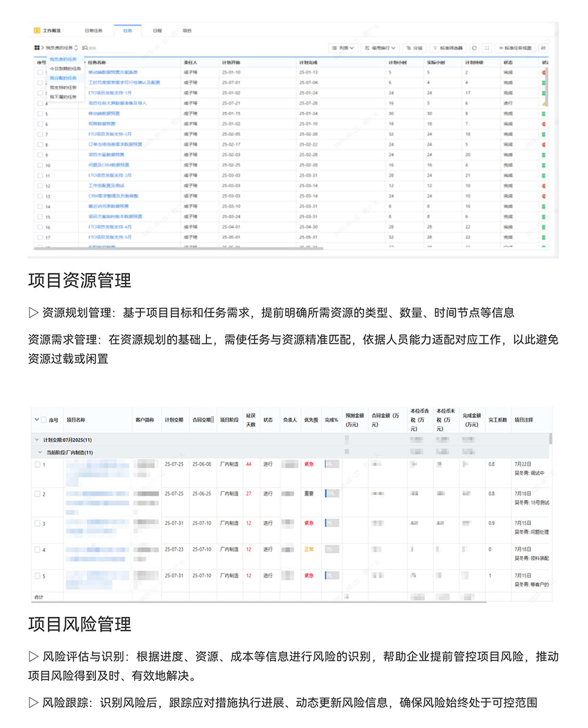This screenshot has width=588, height=728.
Task: Collapse the 当前阶段:厂内制造(11) group
Action: click(40, 452)
